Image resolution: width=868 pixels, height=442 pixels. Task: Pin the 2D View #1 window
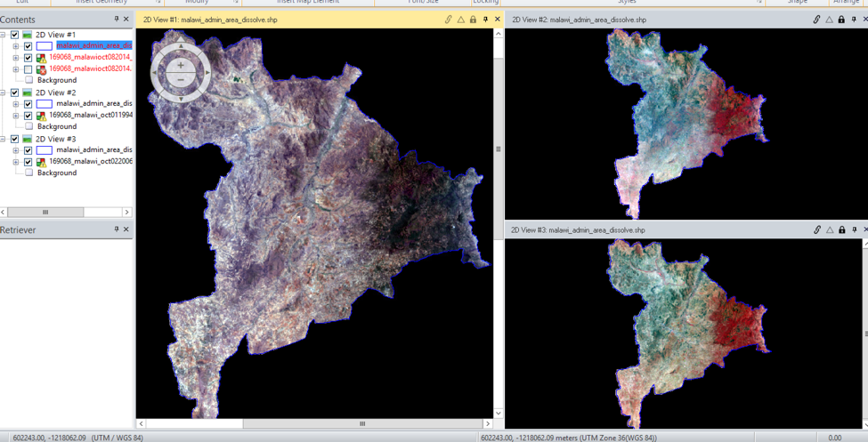[x=485, y=20]
